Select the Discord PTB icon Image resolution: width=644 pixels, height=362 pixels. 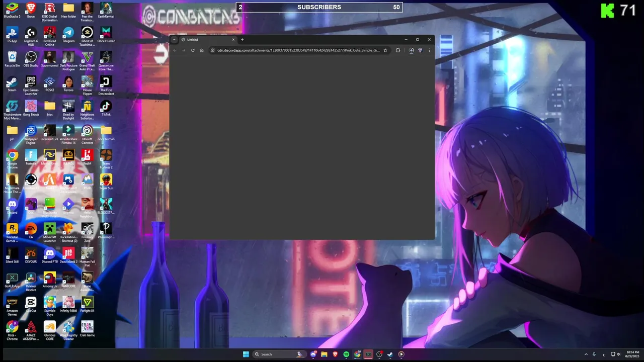pos(49,256)
